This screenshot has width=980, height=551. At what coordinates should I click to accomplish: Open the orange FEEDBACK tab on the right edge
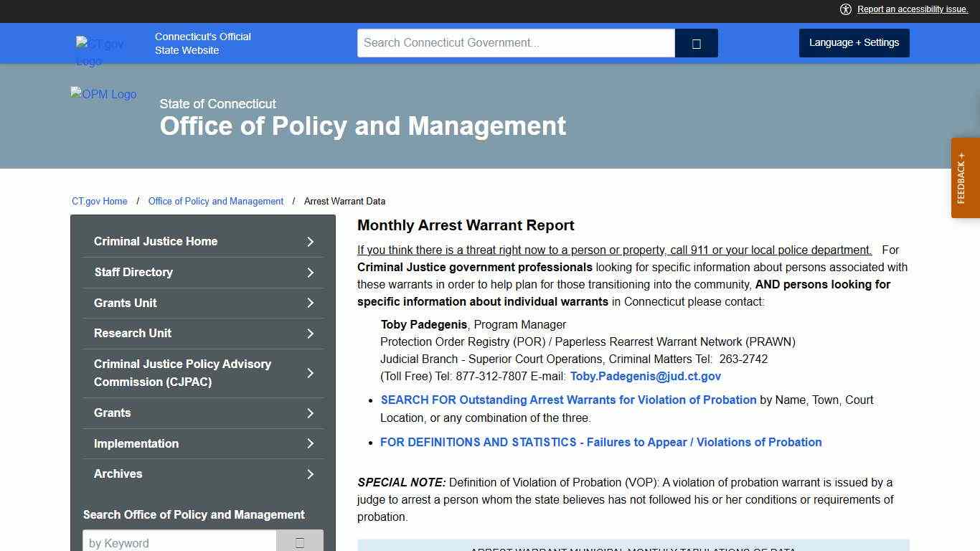(x=965, y=178)
